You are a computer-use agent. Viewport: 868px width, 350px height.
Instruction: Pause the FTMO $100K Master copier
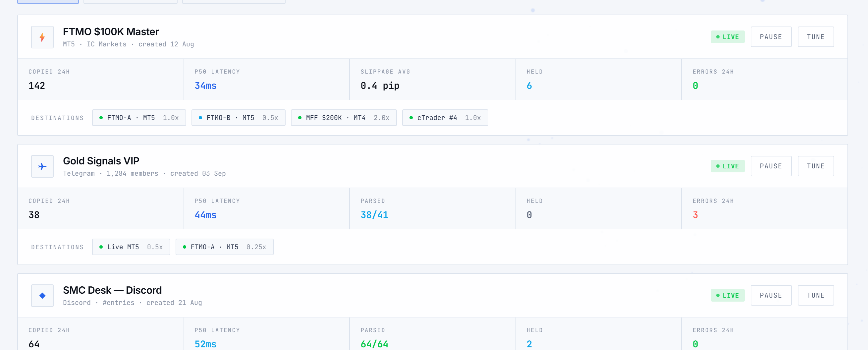click(x=771, y=37)
